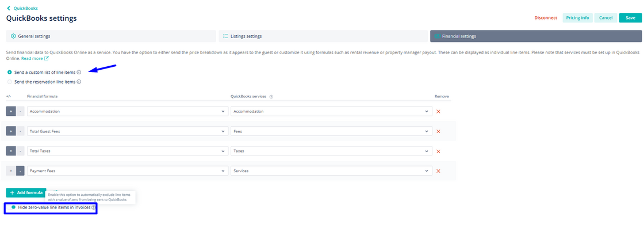Image resolution: width=644 pixels, height=231 pixels.
Task: Open the Read more link
Action: (x=35, y=59)
